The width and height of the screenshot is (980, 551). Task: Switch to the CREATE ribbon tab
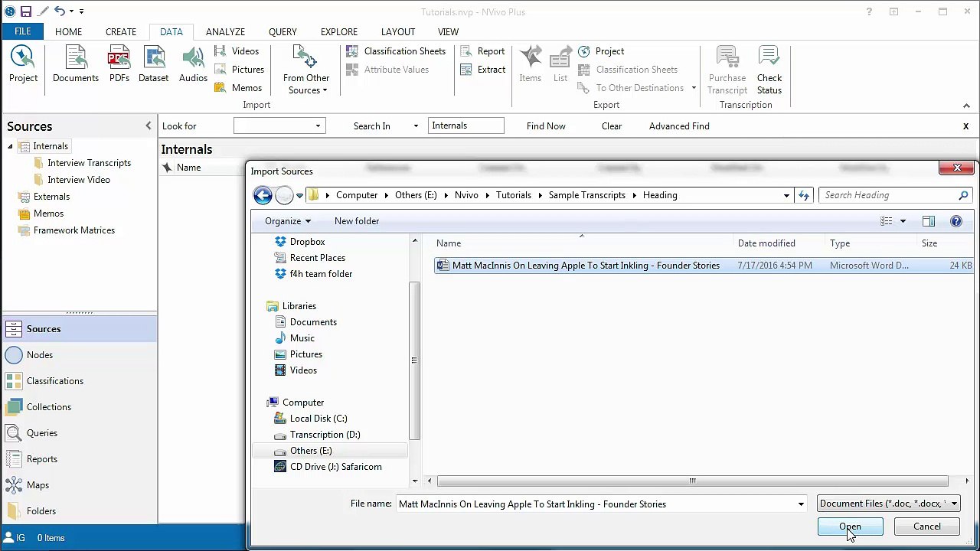click(x=121, y=31)
